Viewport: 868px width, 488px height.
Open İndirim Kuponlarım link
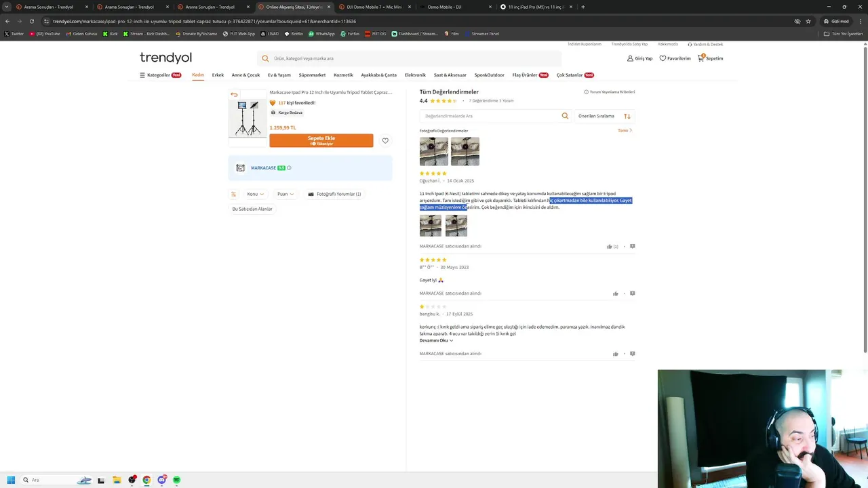[585, 44]
